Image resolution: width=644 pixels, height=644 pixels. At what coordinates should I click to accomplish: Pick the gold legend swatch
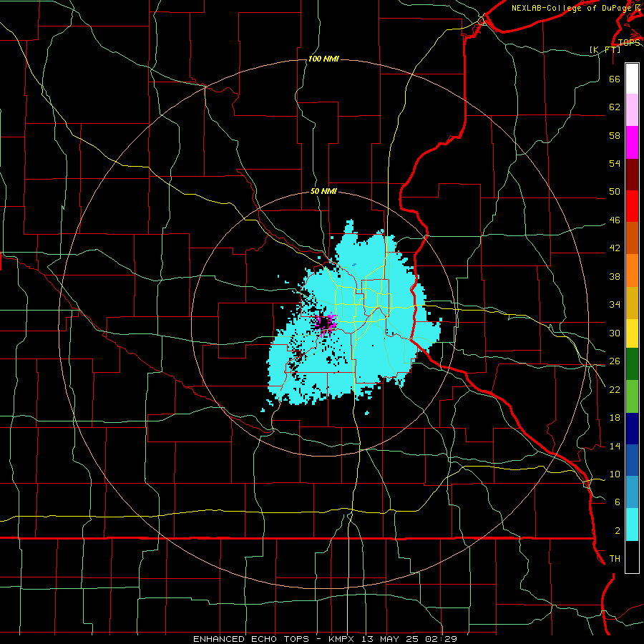point(632,303)
